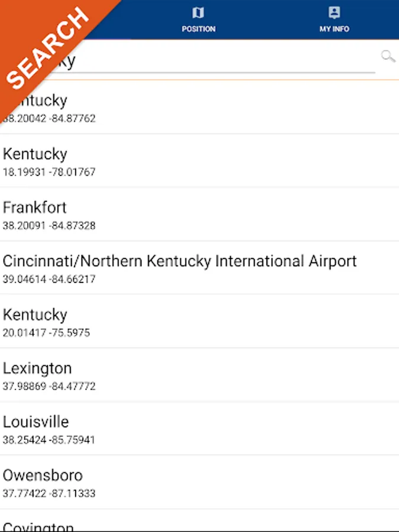The image size is (399, 532).
Task: Open the Position map icon
Action: click(x=198, y=13)
